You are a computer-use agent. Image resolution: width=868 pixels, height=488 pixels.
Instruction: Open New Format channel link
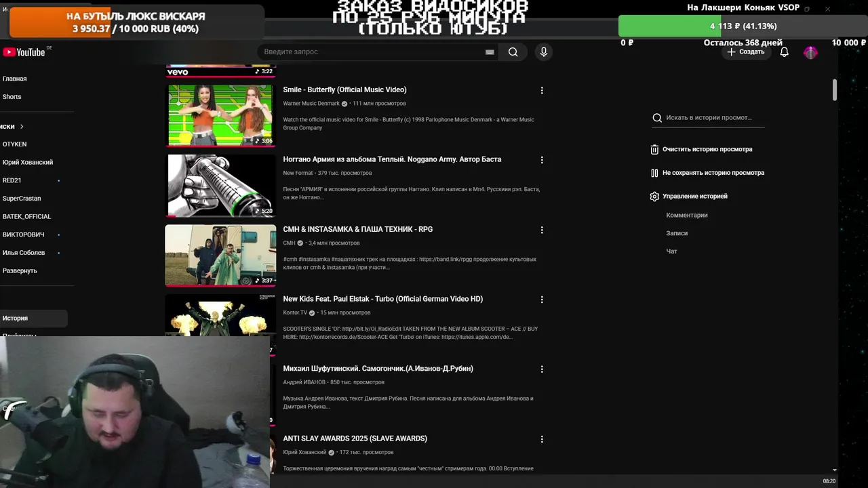pos(298,174)
